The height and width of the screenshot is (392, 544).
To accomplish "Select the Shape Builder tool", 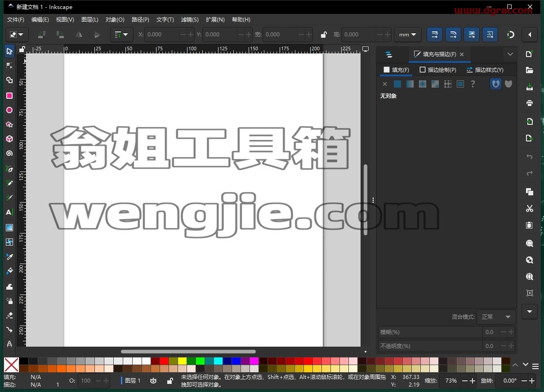I will [x=9, y=80].
